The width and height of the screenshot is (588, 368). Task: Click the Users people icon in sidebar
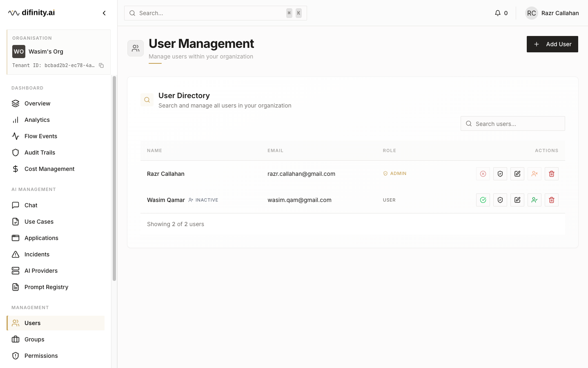pos(16,323)
